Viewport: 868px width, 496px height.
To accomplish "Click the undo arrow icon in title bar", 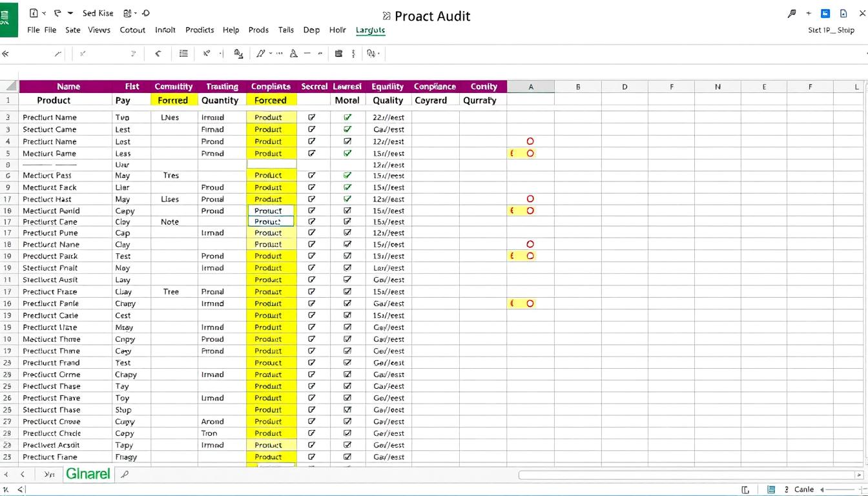I will point(57,13).
